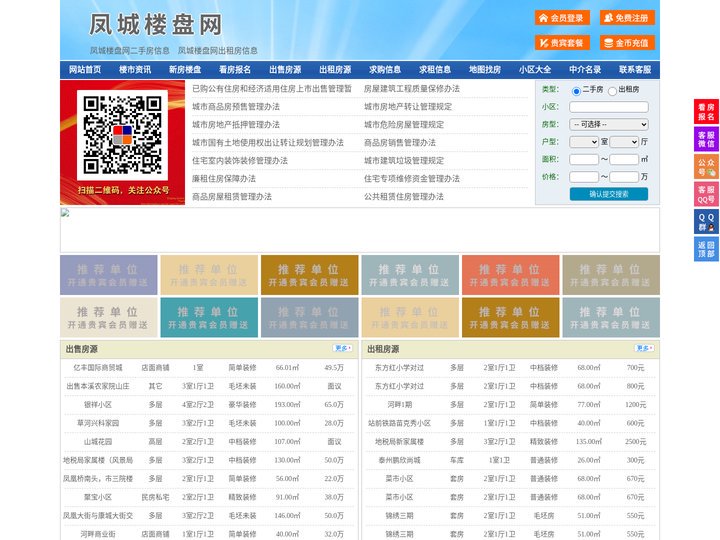This screenshot has height=540, width=720.
Task: Open the 公共租赁住房管理办法 link
Action: [x=404, y=197]
